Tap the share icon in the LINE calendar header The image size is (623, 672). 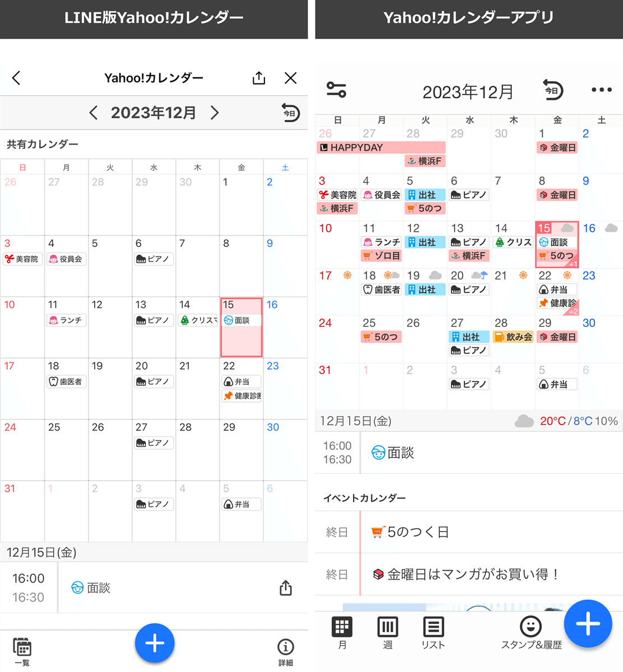[x=258, y=78]
